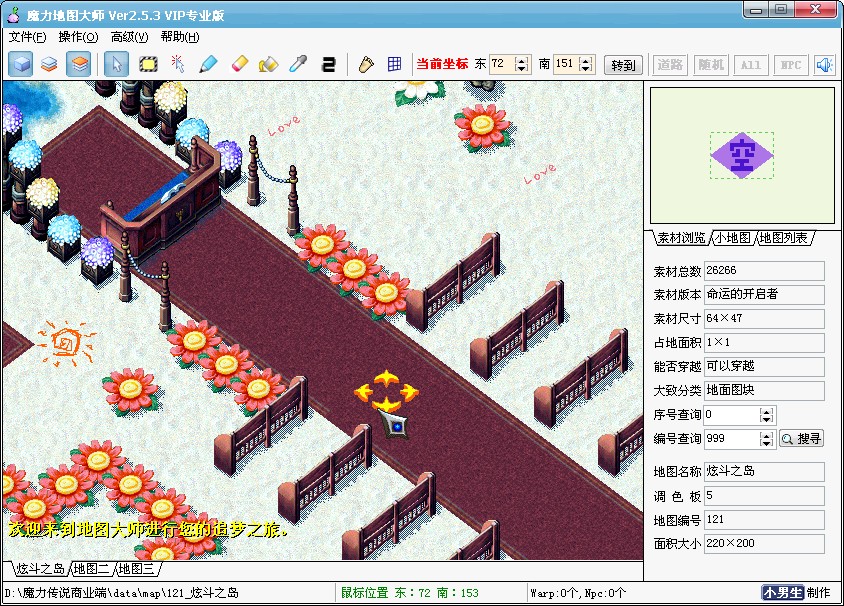Screen dimensions: 844x606
Task: Toggle the grid display icon
Action: click(x=395, y=64)
